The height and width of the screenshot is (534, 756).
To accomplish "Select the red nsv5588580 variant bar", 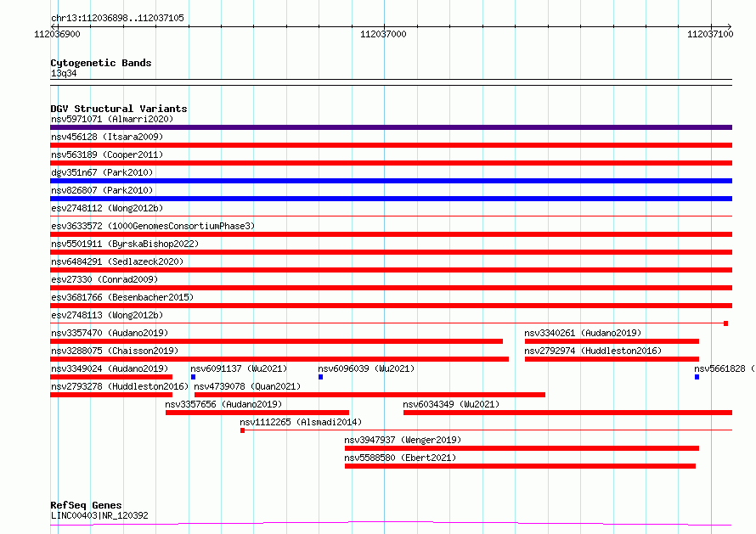I will pyautogui.click(x=520, y=466).
